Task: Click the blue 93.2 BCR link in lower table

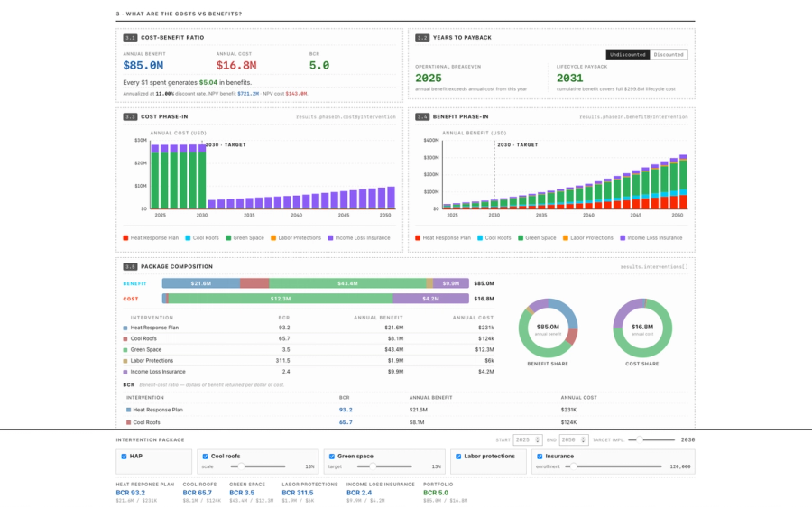Action: pyautogui.click(x=346, y=411)
